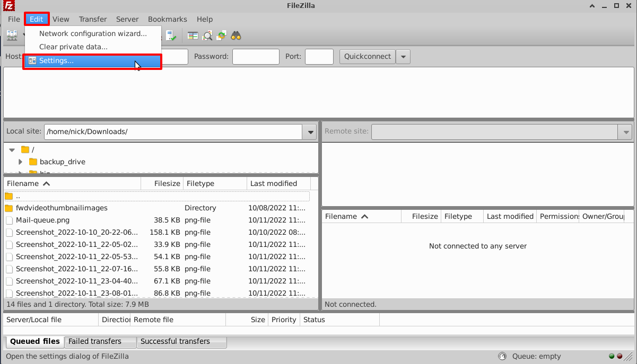Toggle synchronized browsing toolbar icon

[x=222, y=35]
